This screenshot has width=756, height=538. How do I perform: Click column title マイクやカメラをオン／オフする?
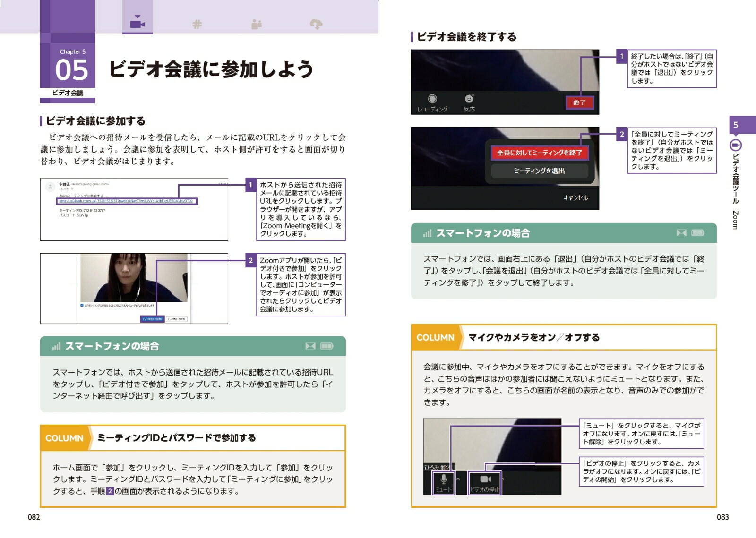(534, 337)
